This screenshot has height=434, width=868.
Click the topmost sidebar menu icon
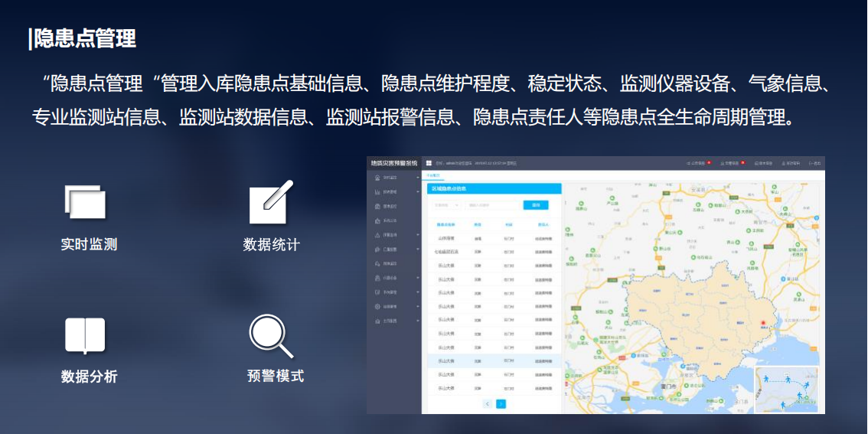pos(377,178)
